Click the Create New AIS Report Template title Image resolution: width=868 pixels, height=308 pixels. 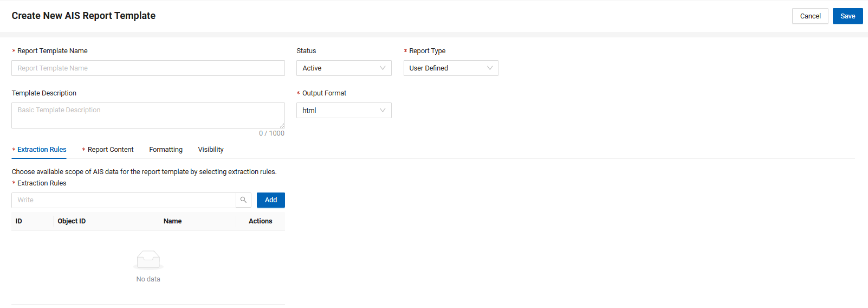point(83,16)
